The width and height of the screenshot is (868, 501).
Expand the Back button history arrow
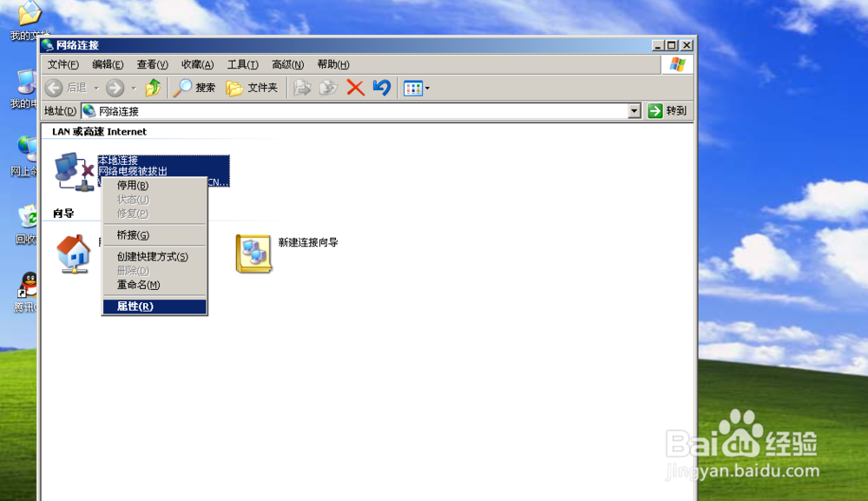(96, 88)
